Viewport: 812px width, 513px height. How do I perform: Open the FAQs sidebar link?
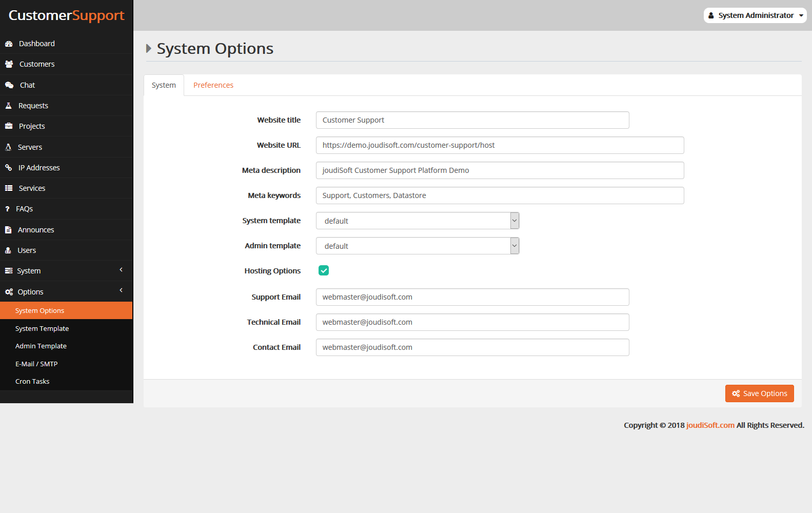point(66,209)
